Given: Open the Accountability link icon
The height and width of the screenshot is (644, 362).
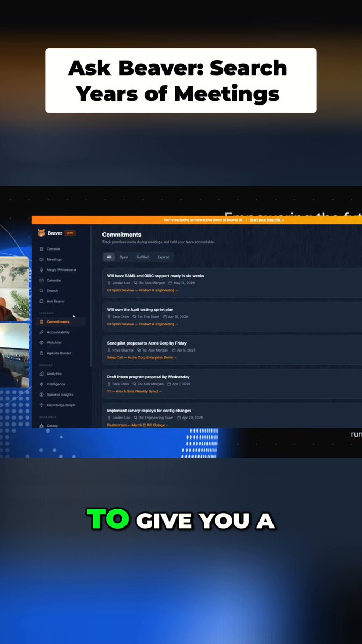Looking at the screenshot, I should [x=42, y=332].
